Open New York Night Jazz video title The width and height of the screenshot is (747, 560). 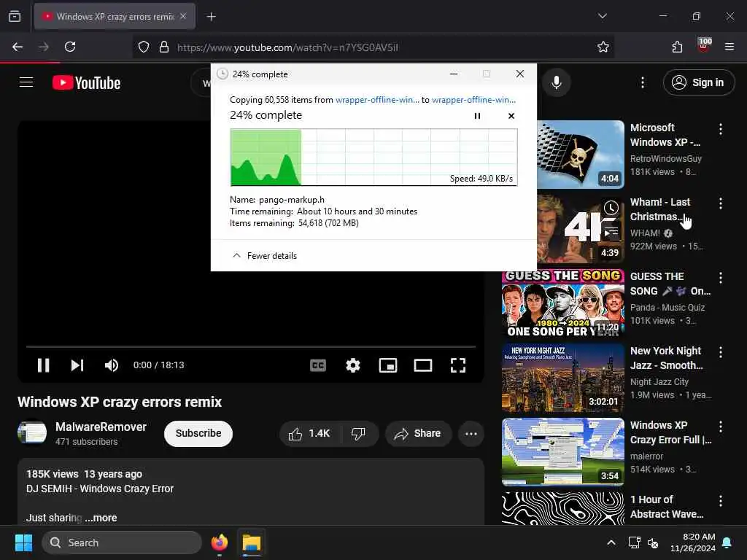[666, 358]
